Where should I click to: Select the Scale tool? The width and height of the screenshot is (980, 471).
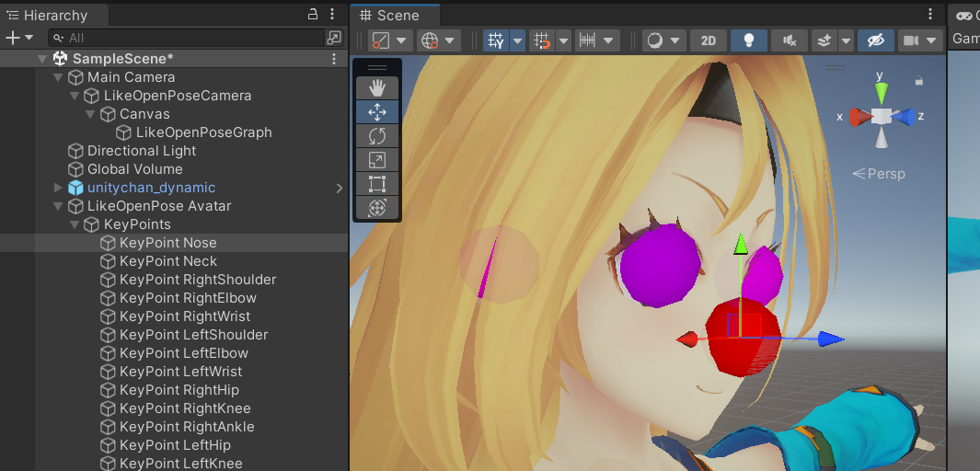tap(377, 160)
